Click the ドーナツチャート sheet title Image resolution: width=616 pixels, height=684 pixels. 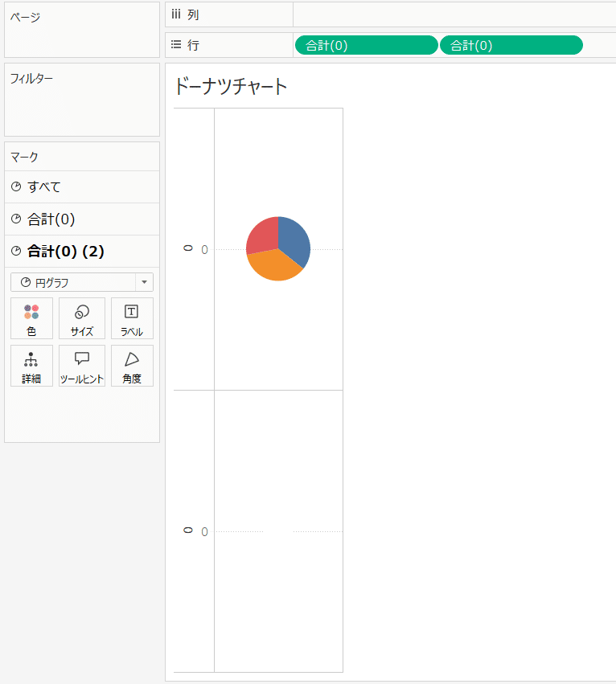231,86
